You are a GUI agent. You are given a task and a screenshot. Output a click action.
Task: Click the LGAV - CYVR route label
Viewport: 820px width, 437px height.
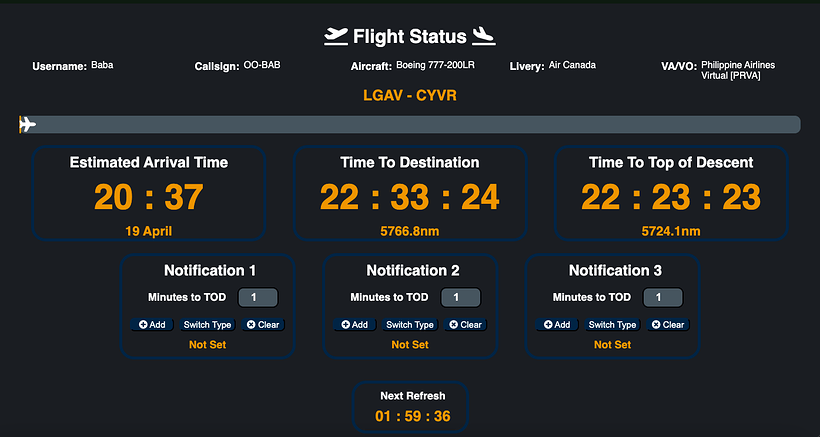pos(410,96)
